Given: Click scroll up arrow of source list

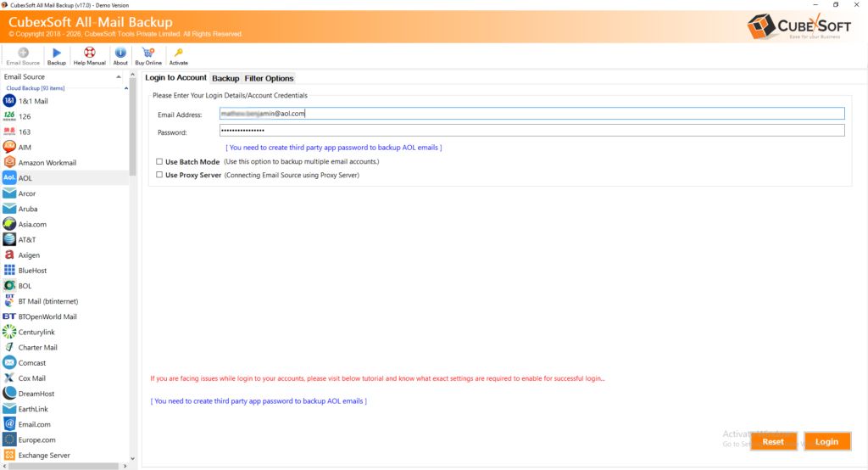Looking at the screenshot, I should 132,75.
